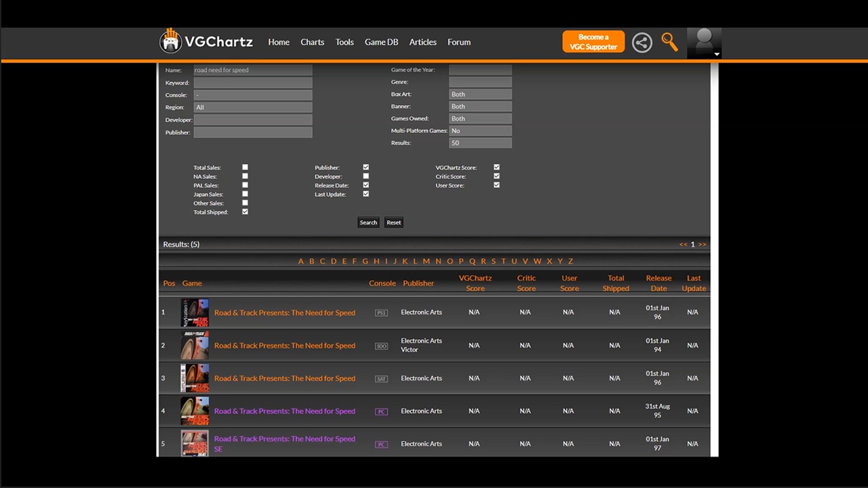Open box art thumbnail of row 1
This screenshot has height=488, width=868.
195,312
